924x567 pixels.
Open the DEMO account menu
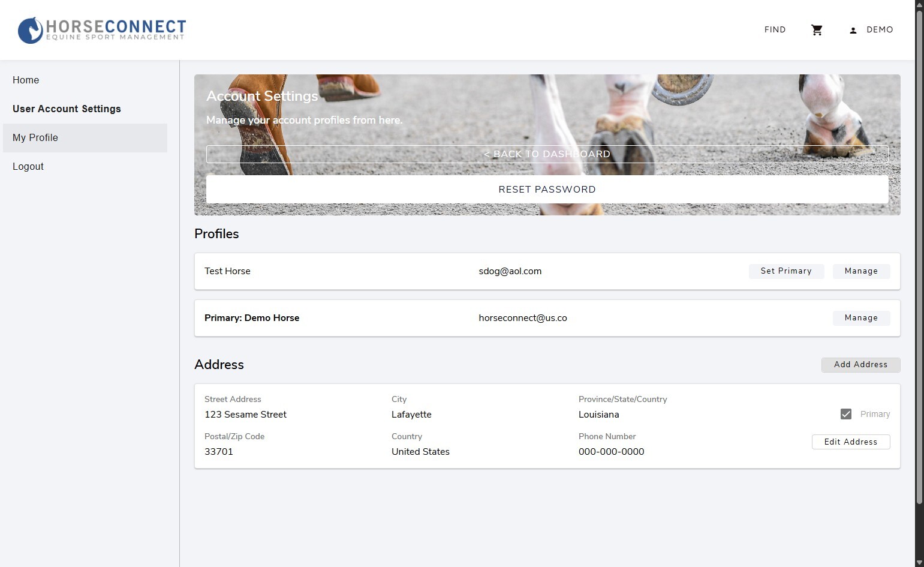879,30
